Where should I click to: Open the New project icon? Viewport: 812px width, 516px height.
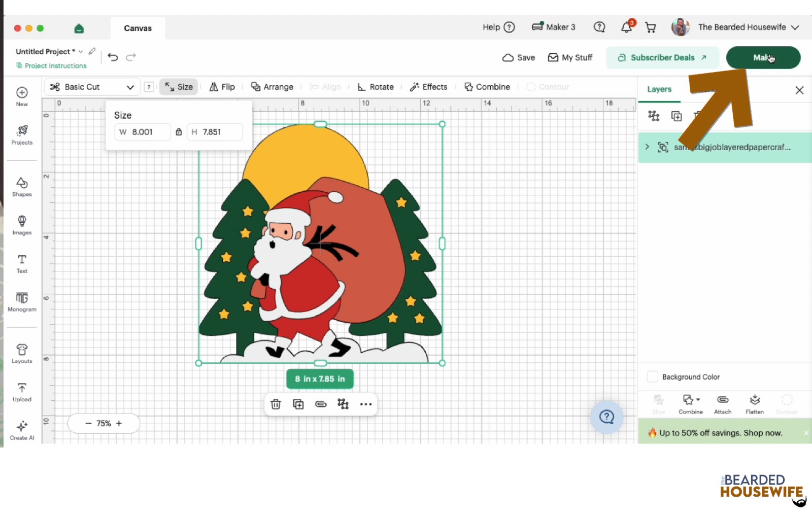(x=22, y=96)
